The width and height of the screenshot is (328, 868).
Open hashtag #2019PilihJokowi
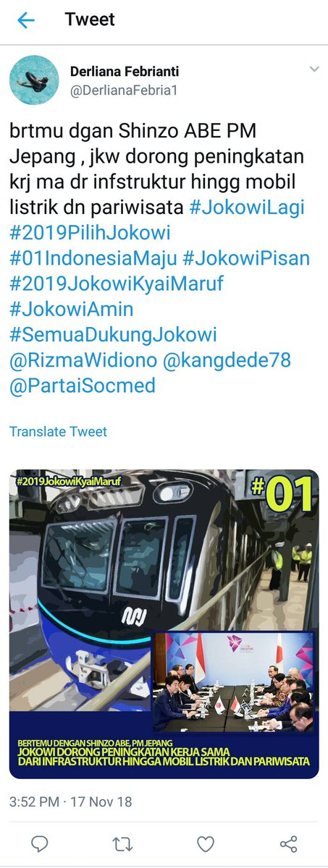pyautogui.click(x=89, y=233)
